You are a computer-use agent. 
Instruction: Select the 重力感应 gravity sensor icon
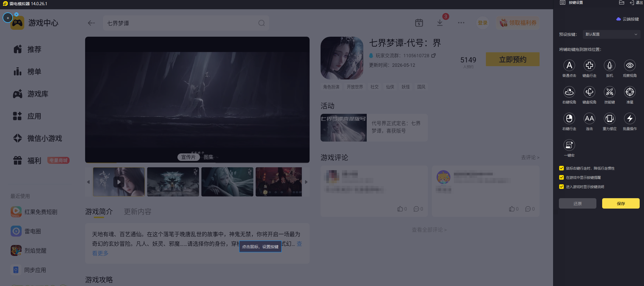609,119
